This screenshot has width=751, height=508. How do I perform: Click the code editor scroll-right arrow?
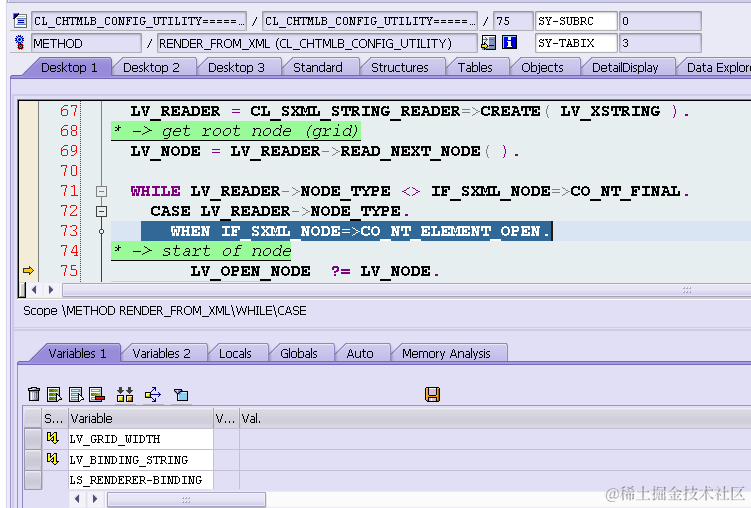(51, 290)
